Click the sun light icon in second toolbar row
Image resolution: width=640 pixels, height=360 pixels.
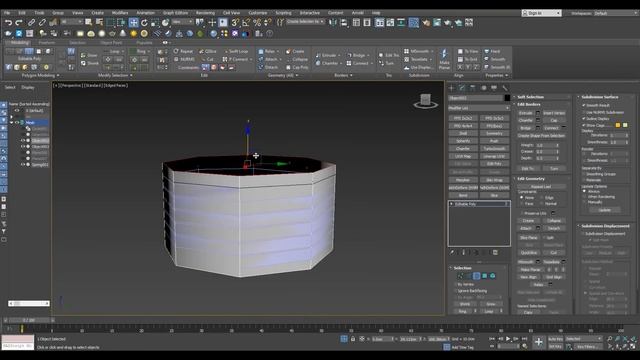click(x=133, y=33)
